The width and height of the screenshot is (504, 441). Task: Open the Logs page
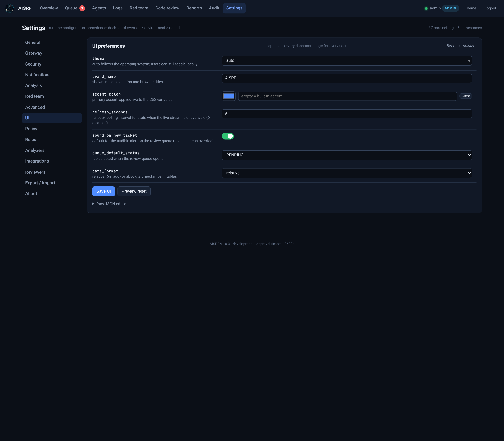pyautogui.click(x=118, y=8)
